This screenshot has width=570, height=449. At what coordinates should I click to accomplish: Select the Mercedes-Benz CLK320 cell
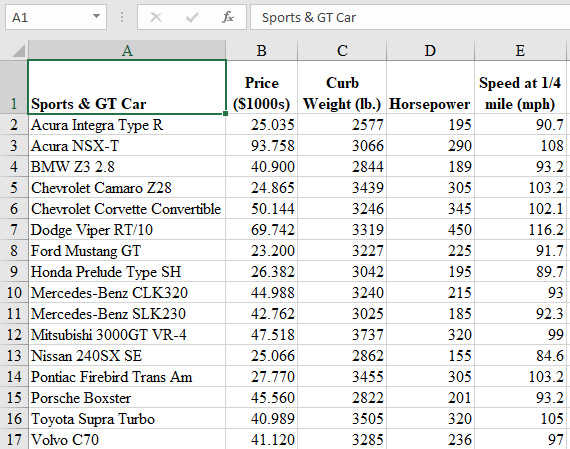click(127, 293)
